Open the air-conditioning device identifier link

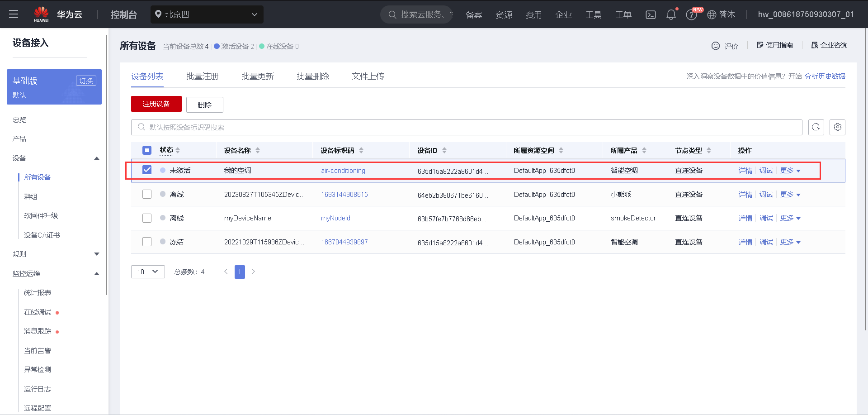(x=343, y=171)
